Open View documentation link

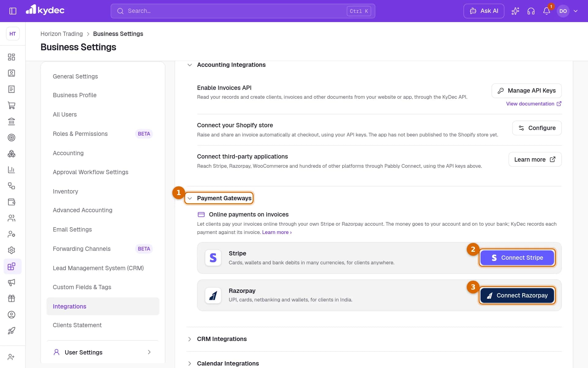[x=533, y=104]
